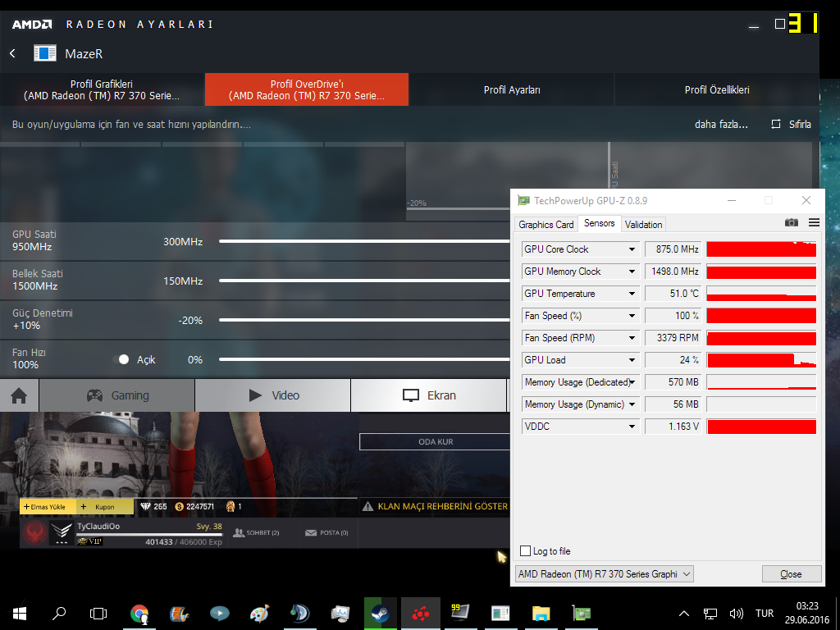840x630 pixels.
Task: Click Elmas Yükle button
Action: click(48, 507)
